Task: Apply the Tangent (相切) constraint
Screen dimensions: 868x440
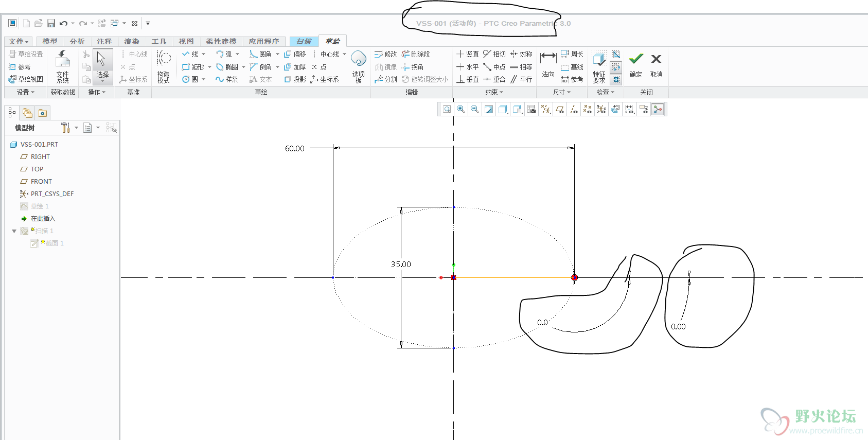Action: pos(494,54)
